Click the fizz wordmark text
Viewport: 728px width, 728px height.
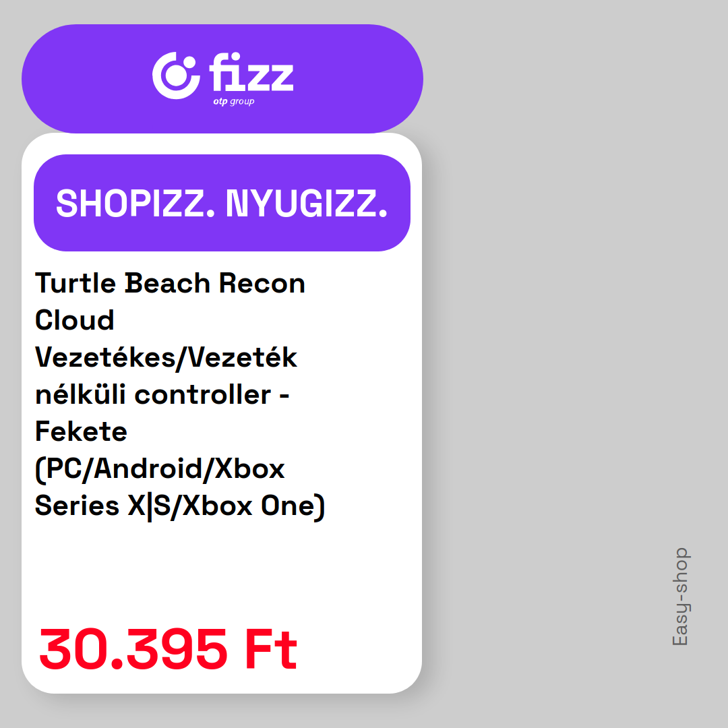251,72
